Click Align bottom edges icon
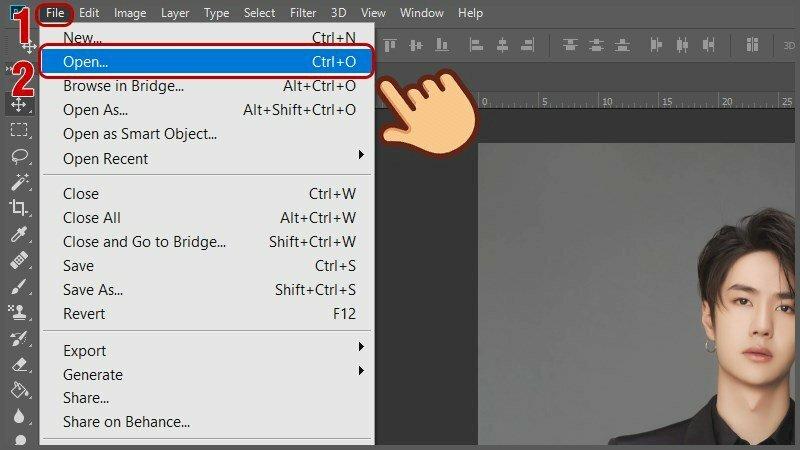The width and height of the screenshot is (800, 450). (x=442, y=45)
